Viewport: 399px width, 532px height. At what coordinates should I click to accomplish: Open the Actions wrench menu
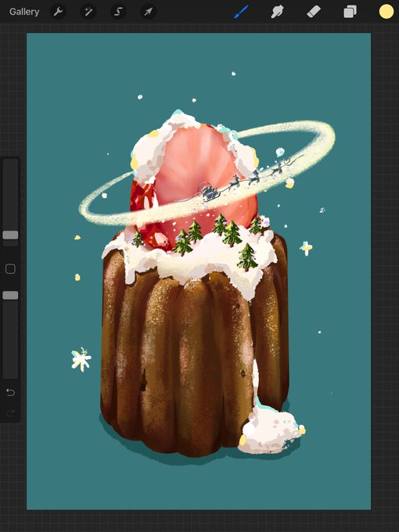pyautogui.click(x=58, y=12)
